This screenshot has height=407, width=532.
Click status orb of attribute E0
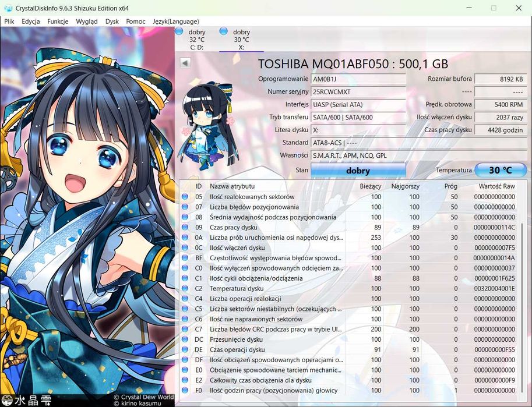coord(185,370)
